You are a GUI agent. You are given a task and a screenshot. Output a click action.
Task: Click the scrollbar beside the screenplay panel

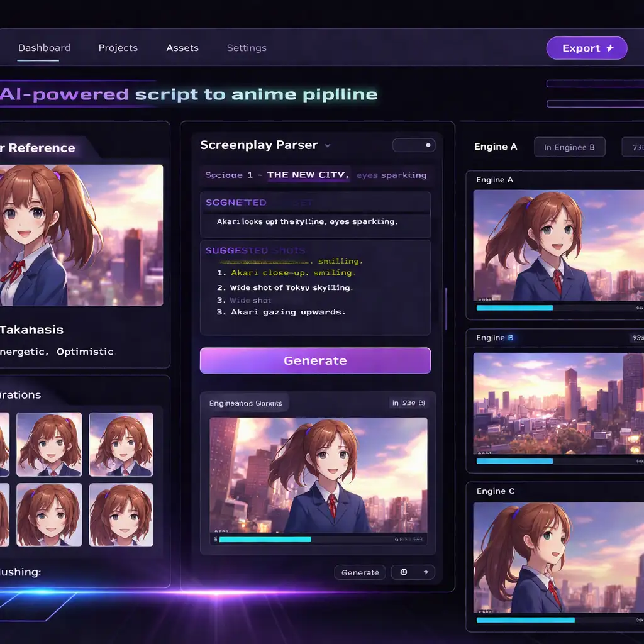coord(446,309)
